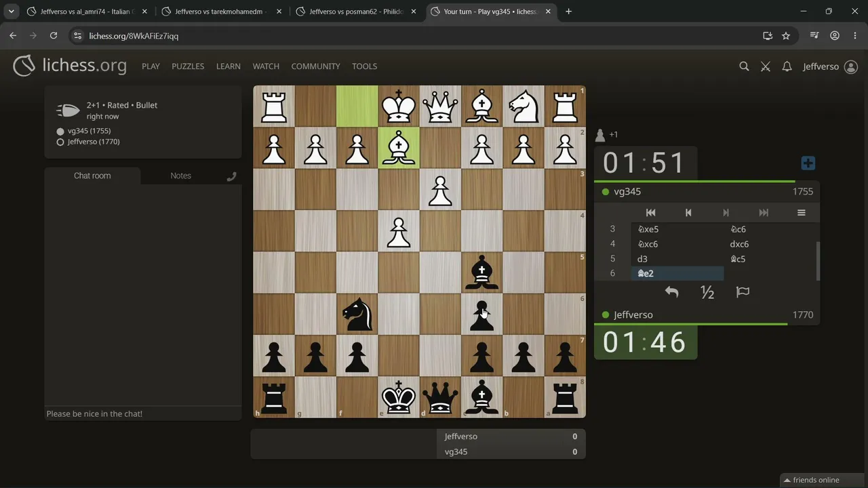Open Jeffverso (1770) profile in game info

(x=94, y=142)
